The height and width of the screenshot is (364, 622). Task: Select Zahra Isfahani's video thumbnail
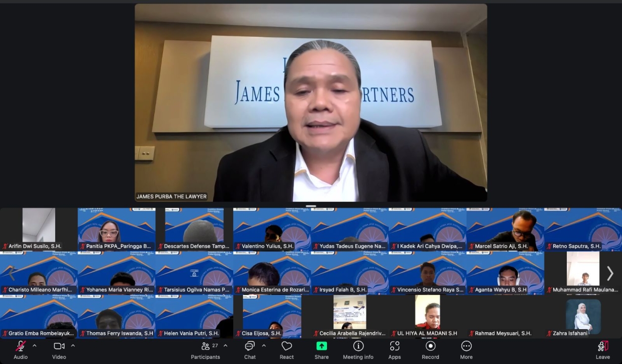point(583,316)
